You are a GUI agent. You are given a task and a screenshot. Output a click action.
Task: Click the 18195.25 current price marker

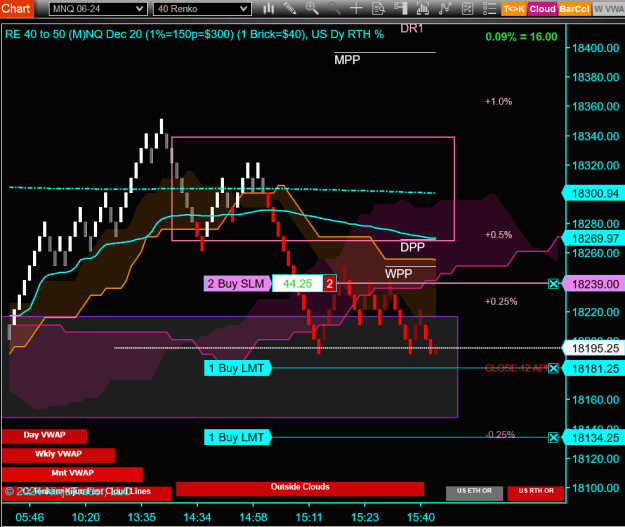pyautogui.click(x=593, y=348)
